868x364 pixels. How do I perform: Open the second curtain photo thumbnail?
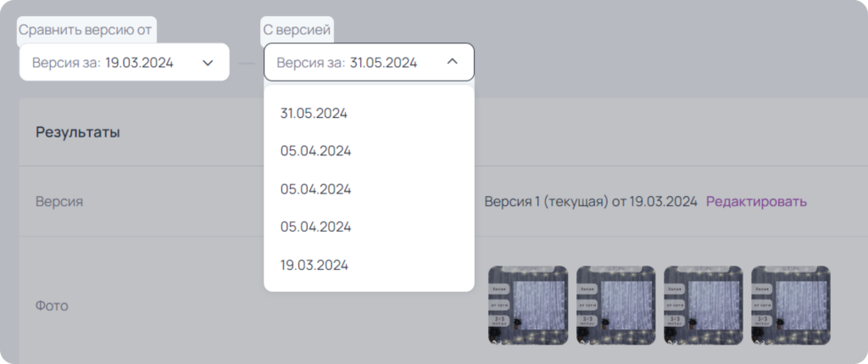pos(615,305)
